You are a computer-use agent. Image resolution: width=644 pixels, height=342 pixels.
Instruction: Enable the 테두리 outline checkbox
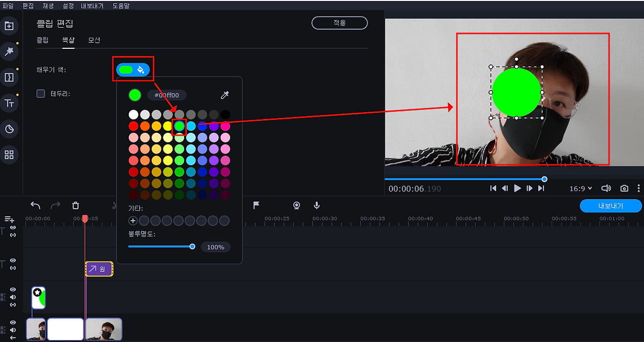click(x=41, y=94)
